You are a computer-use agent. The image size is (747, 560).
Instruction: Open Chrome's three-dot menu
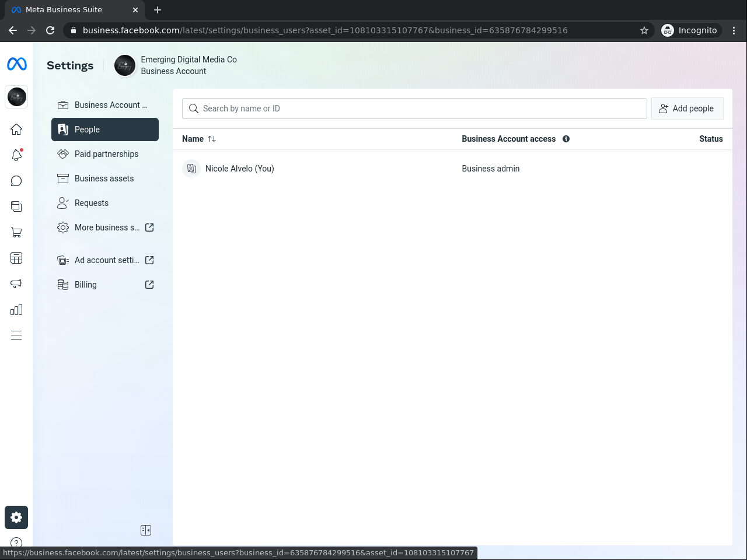pyautogui.click(x=734, y=30)
